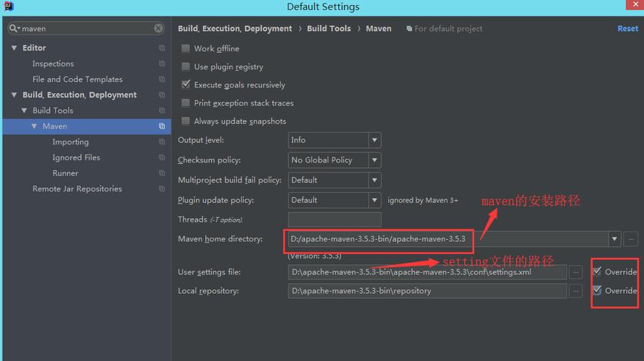Viewport: 644px width, 361px height.
Task: Click the User settings file path field
Action: [427, 272]
